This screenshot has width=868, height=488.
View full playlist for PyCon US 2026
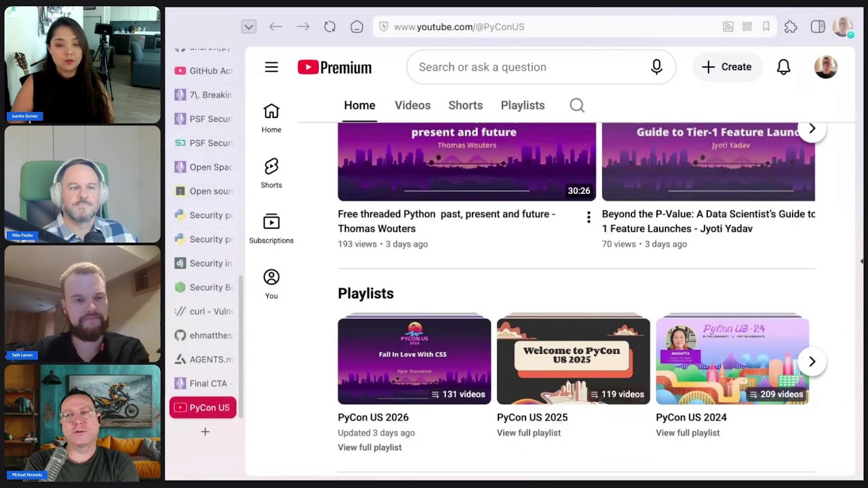coord(370,447)
